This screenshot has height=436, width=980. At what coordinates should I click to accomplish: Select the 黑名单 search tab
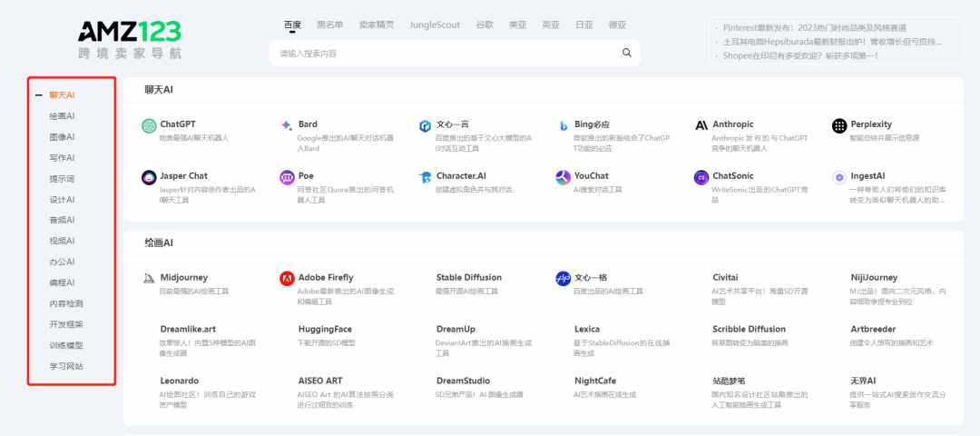point(330,25)
